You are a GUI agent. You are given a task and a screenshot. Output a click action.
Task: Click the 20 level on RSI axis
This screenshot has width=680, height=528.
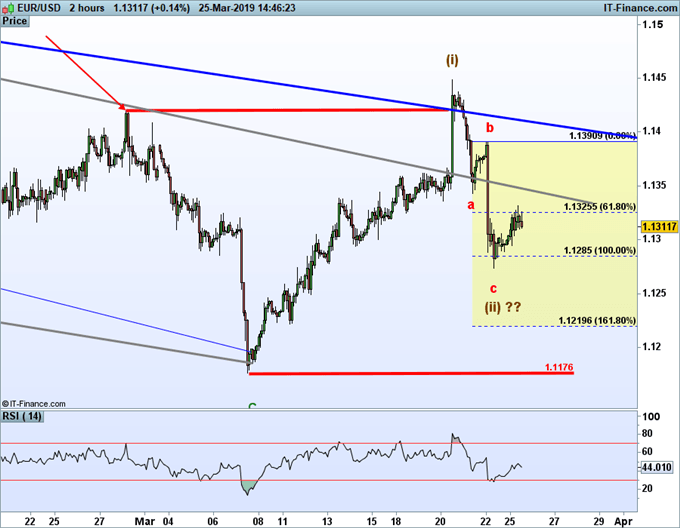(647, 489)
